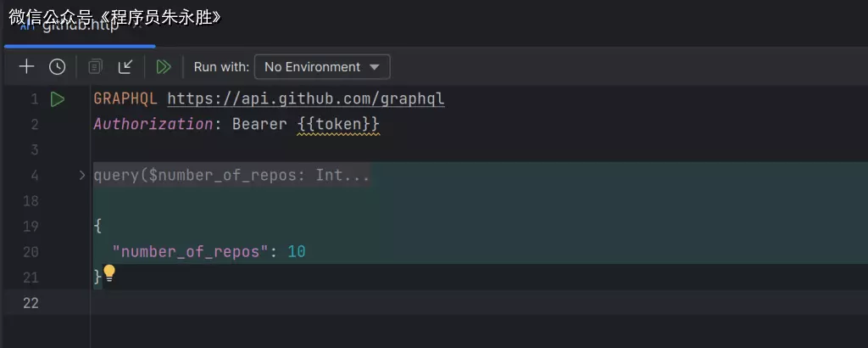
Task: Run the GRAPHQL request from gutter
Action: [x=57, y=99]
